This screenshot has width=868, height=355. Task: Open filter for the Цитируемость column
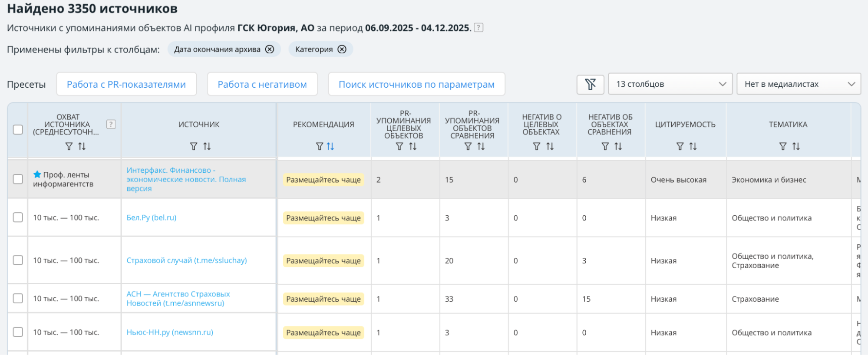680,147
